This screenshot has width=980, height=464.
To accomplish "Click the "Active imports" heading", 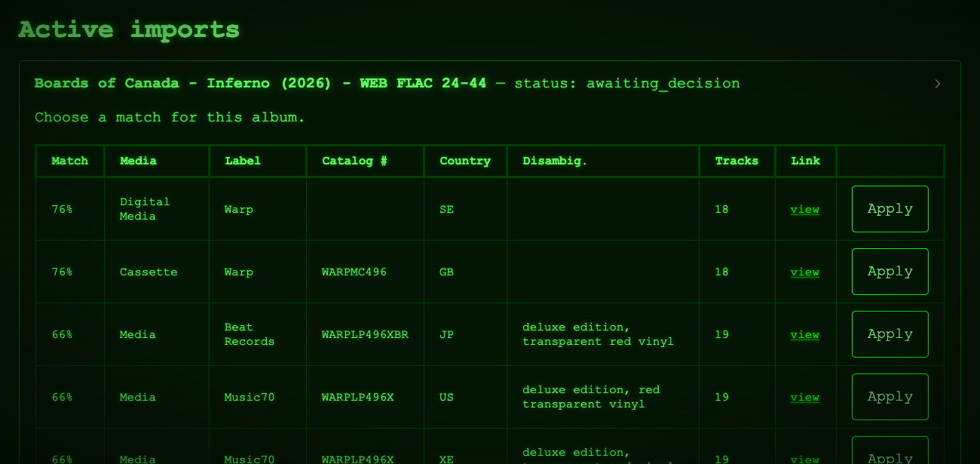I will [x=129, y=30].
